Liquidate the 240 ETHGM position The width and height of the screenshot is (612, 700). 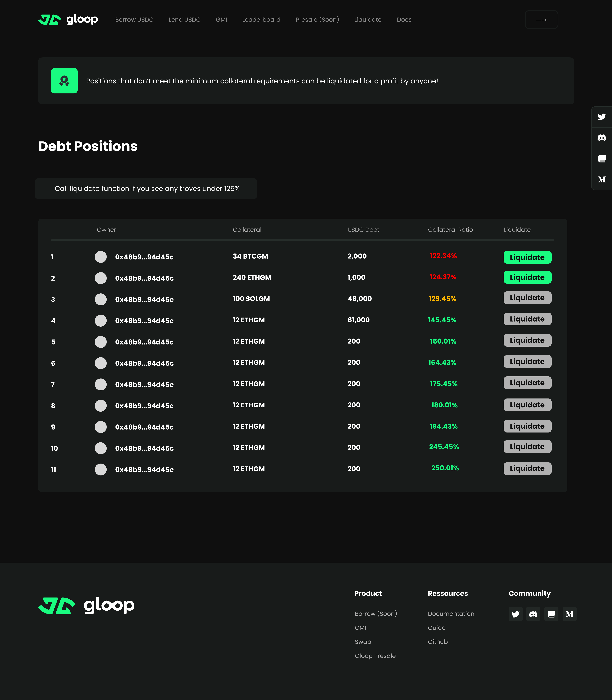tap(527, 277)
